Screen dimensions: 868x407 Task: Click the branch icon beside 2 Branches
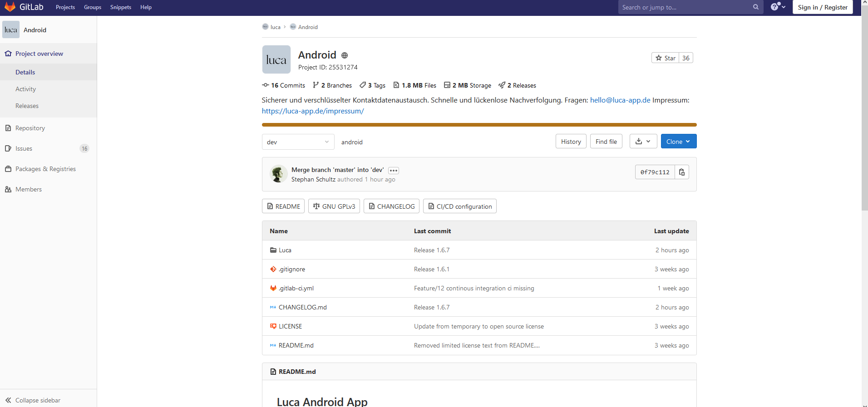coord(316,85)
